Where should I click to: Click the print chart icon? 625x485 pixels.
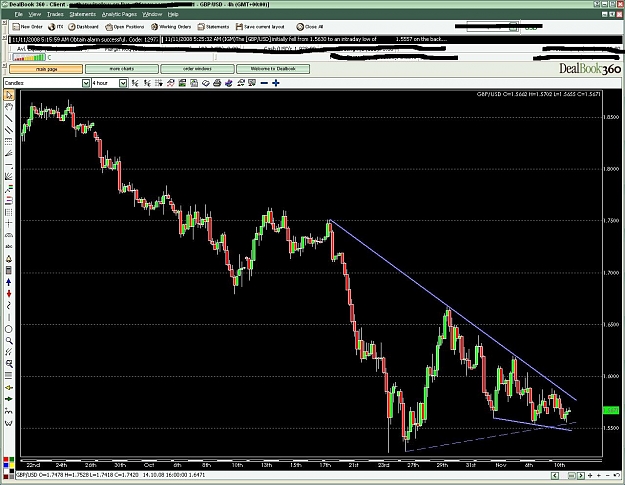click(217, 83)
